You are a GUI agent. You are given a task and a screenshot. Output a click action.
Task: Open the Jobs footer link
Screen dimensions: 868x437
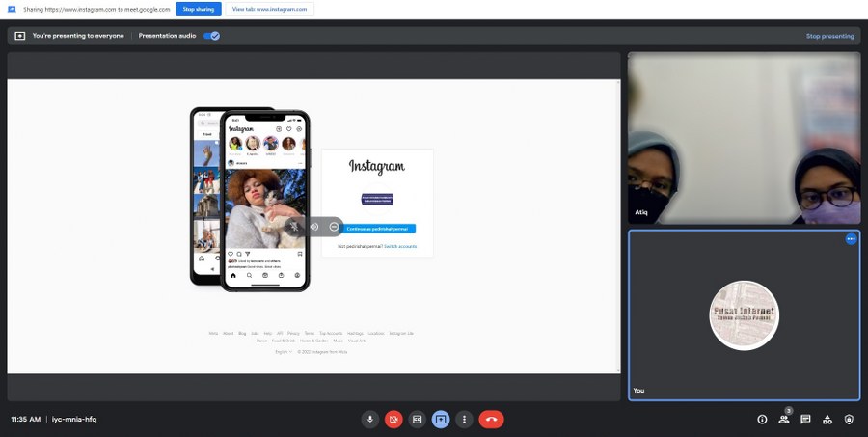coord(255,334)
